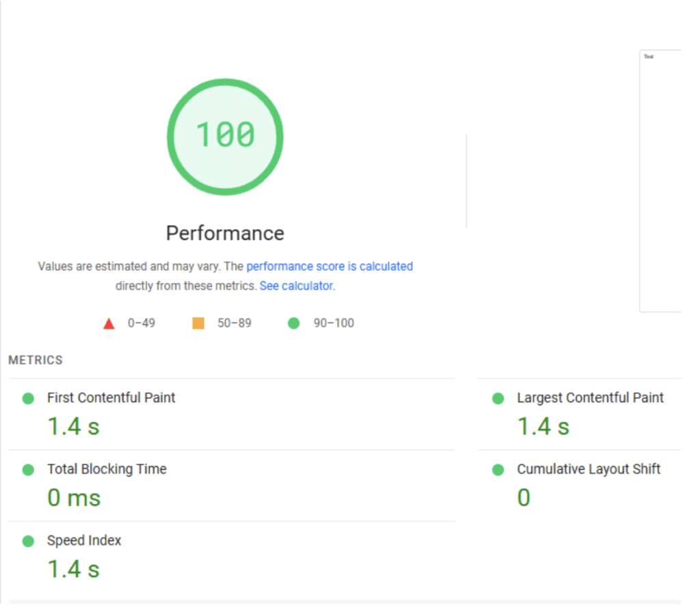Click the green 100 performance score gauge
The height and width of the screenshot is (614, 700).
tap(225, 136)
